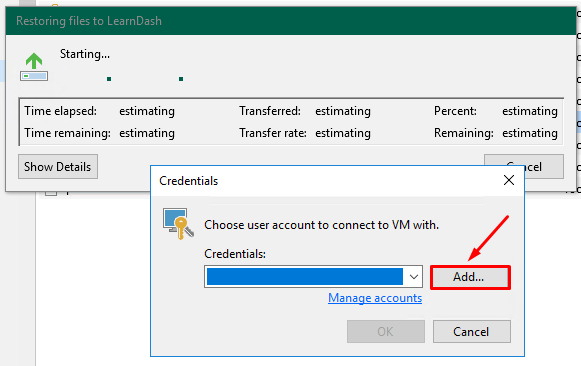The height and width of the screenshot is (366, 581).
Task: Click the Add... credentials button
Action: point(470,277)
